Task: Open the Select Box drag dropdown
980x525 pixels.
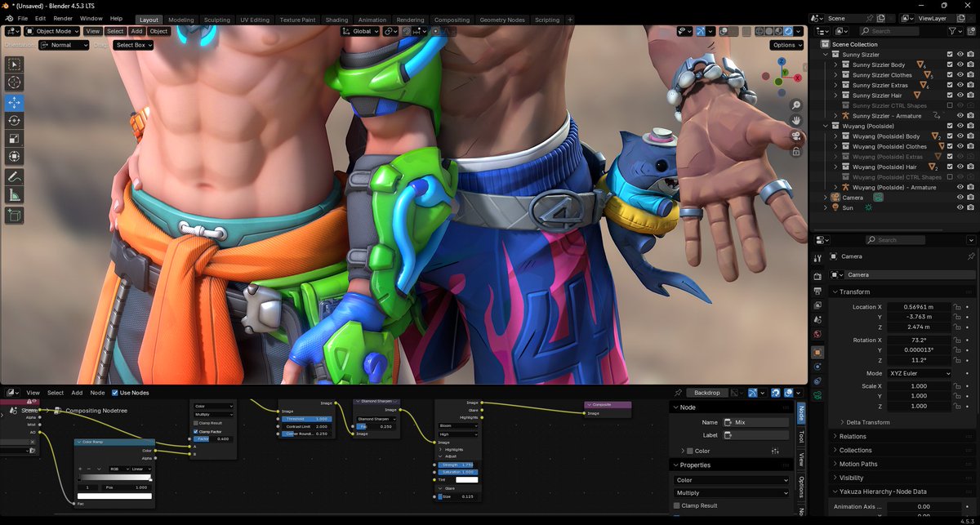Action: [x=132, y=45]
